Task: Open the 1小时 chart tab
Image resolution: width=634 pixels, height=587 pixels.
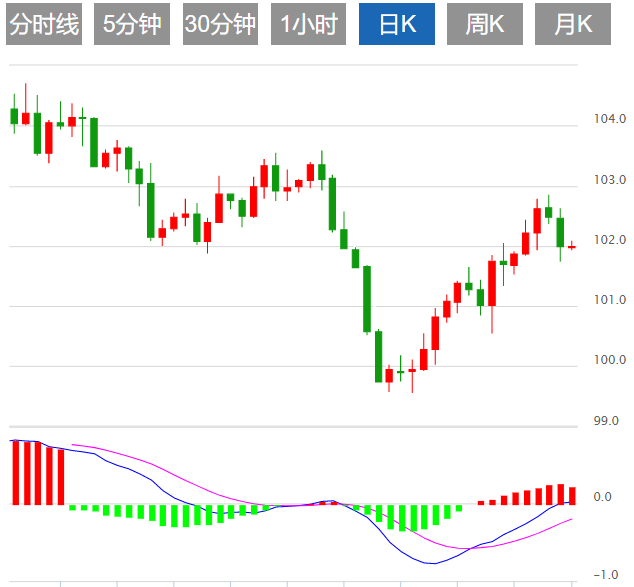Action: click(309, 24)
